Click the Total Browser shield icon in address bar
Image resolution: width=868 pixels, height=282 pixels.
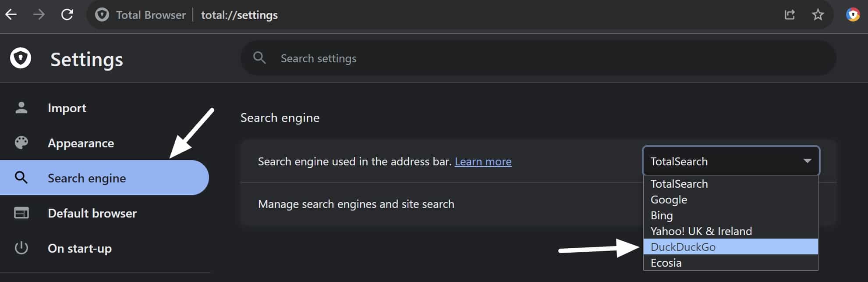[102, 15]
